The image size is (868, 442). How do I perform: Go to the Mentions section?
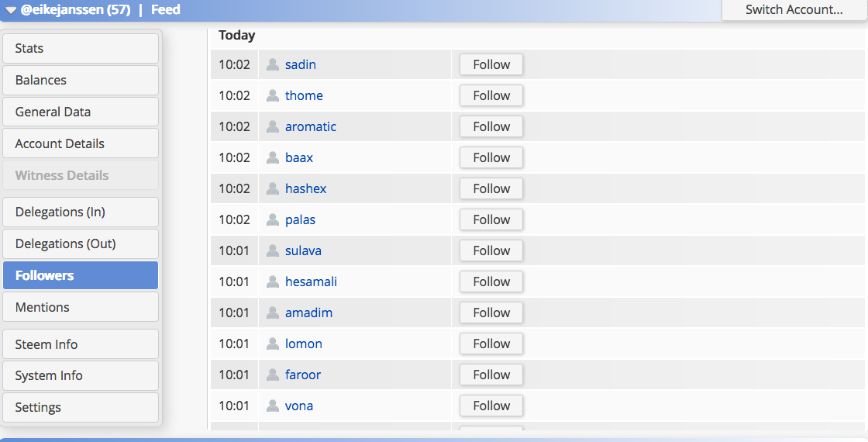[81, 307]
